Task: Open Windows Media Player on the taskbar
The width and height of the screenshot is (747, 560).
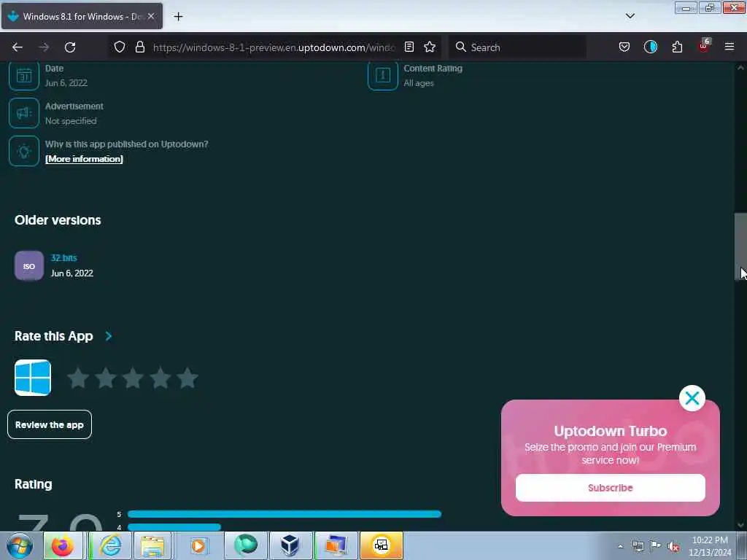Action: pyautogui.click(x=198, y=545)
